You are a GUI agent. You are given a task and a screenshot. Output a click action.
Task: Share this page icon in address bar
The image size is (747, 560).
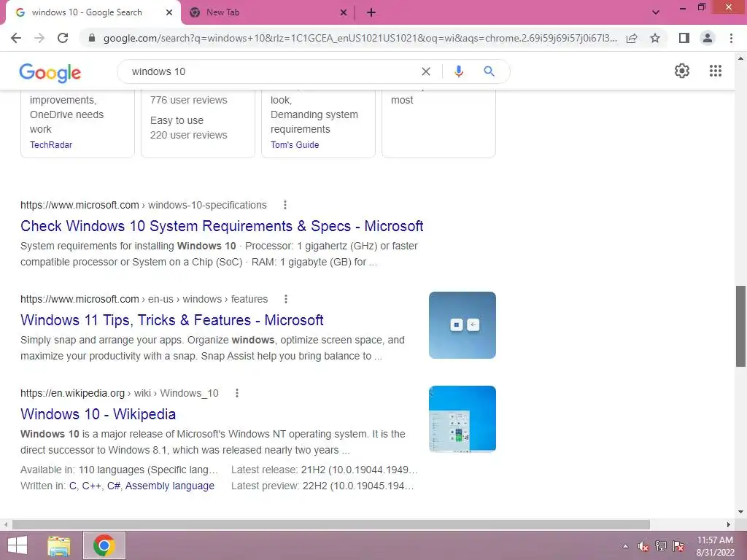pos(632,38)
